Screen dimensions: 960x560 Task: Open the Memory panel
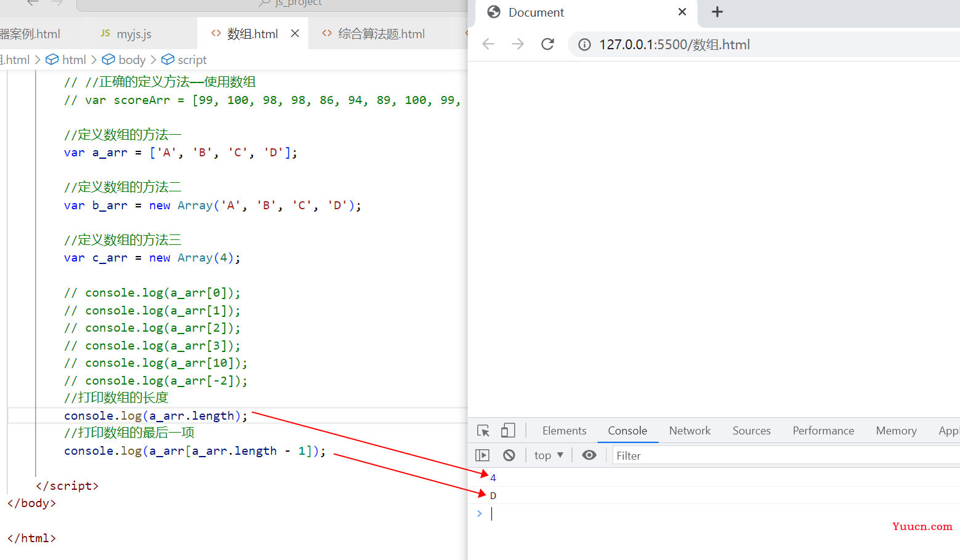[896, 431]
